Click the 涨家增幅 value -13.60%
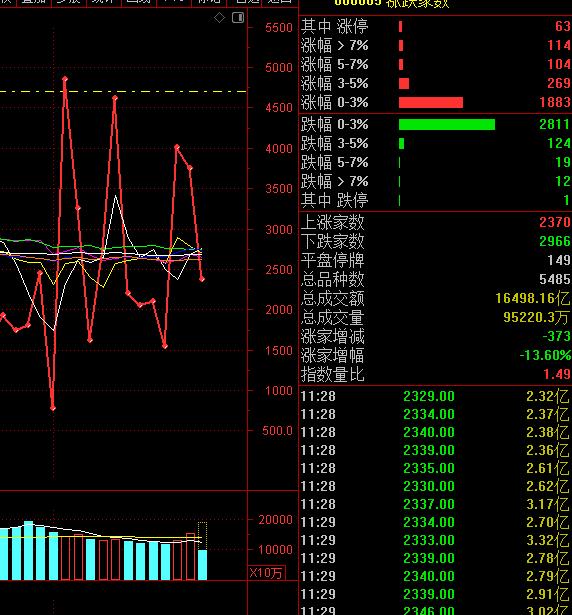The width and height of the screenshot is (572, 615). point(545,355)
